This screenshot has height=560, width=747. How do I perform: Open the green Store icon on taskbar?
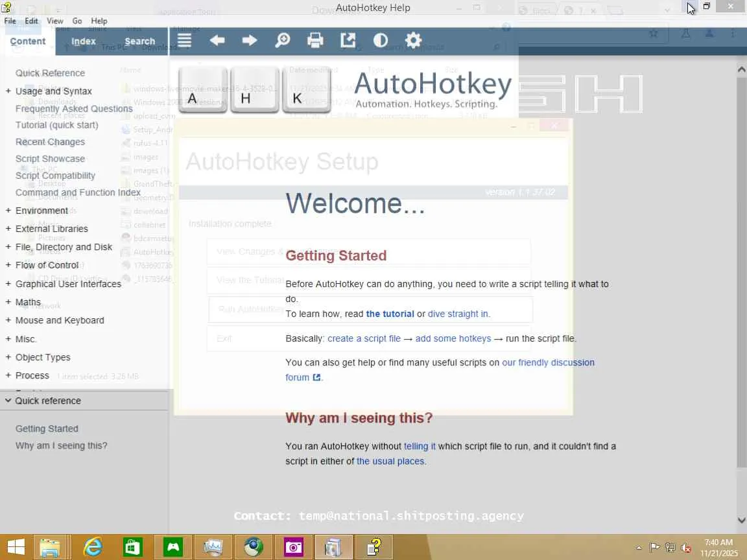pyautogui.click(x=132, y=547)
